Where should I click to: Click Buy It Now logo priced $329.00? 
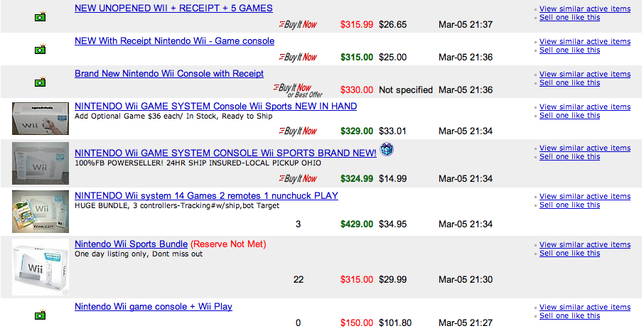(x=298, y=131)
